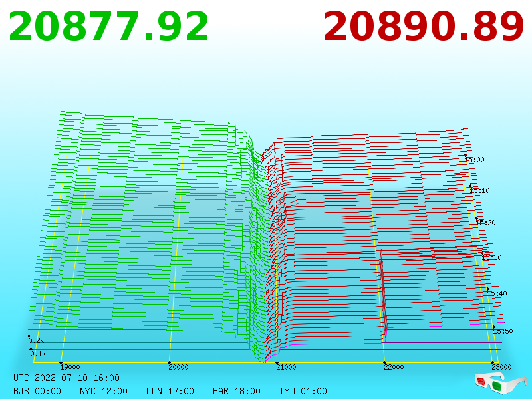Click the 15:20 time axis marker

point(486,223)
